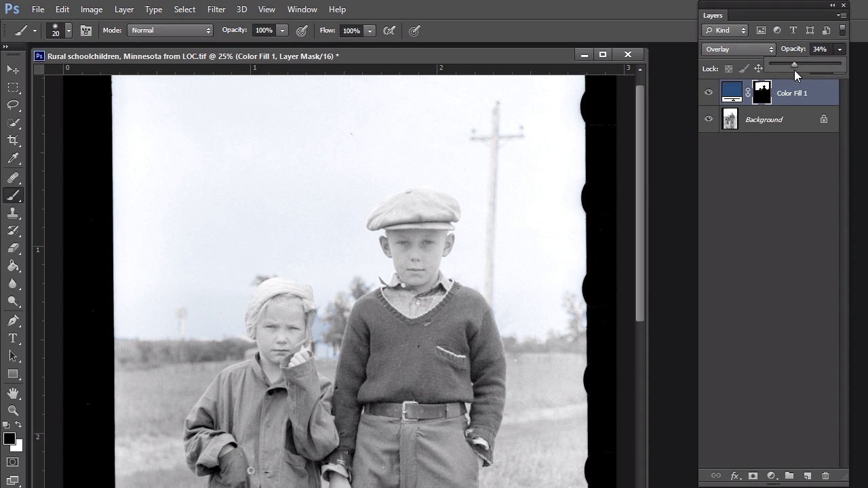Add a layer style with fx icon

pos(734,476)
